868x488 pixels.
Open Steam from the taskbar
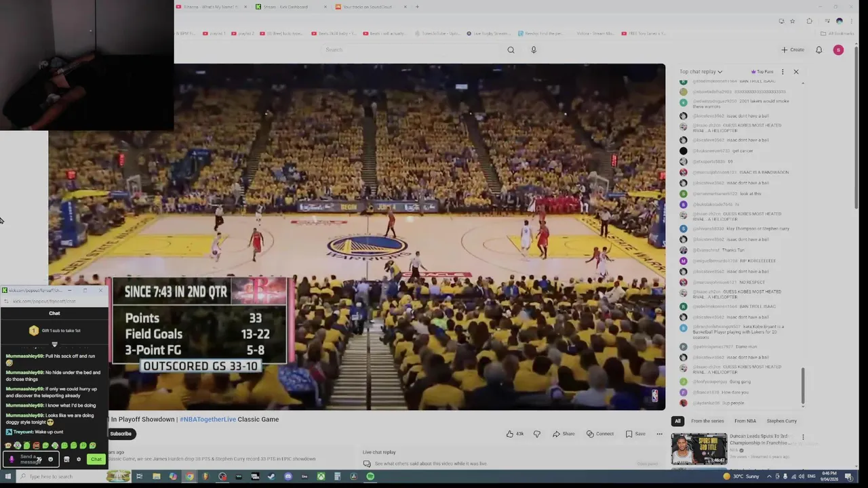click(x=271, y=476)
